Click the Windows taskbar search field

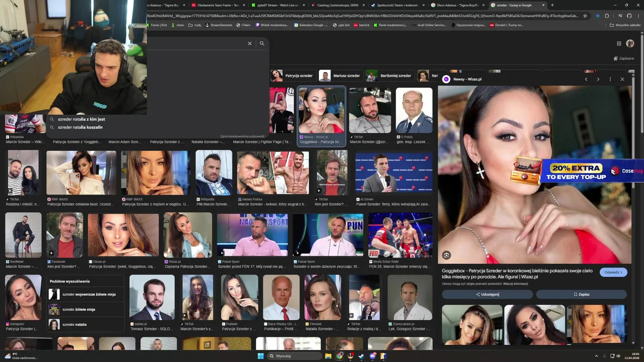(294, 356)
